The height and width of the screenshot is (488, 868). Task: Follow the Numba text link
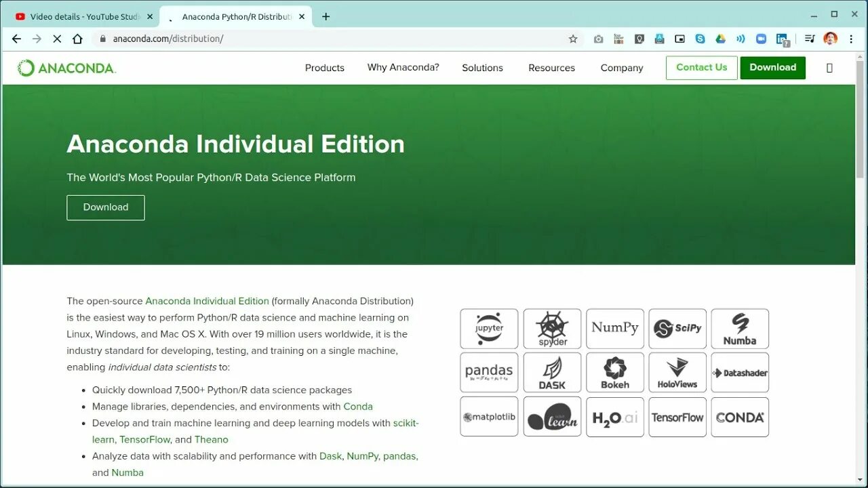pos(127,472)
